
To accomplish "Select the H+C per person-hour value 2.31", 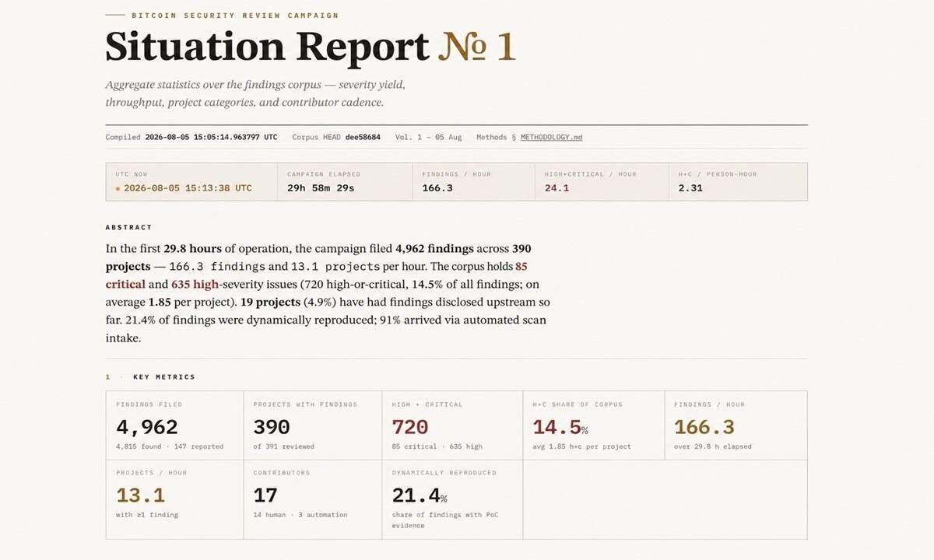I will click(x=690, y=188).
